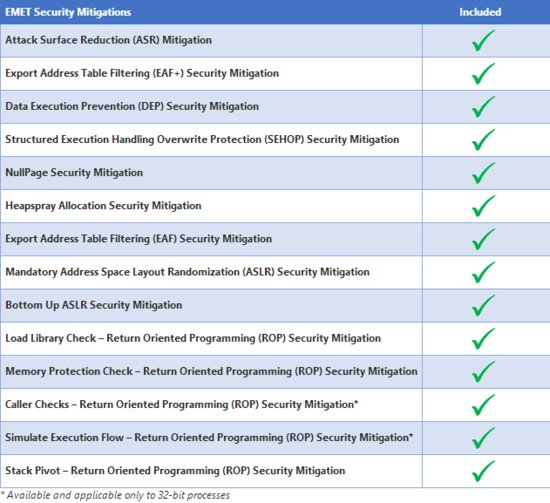The width and height of the screenshot is (550, 503).
Task: Select the Structured Execution Handling Overwrite Protection row
Action: [x=275, y=140]
